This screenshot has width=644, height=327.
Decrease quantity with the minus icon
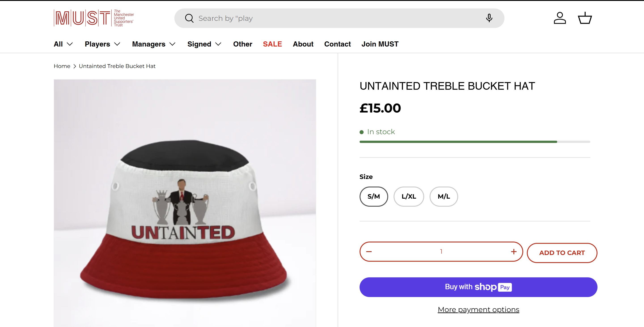click(x=369, y=251)
